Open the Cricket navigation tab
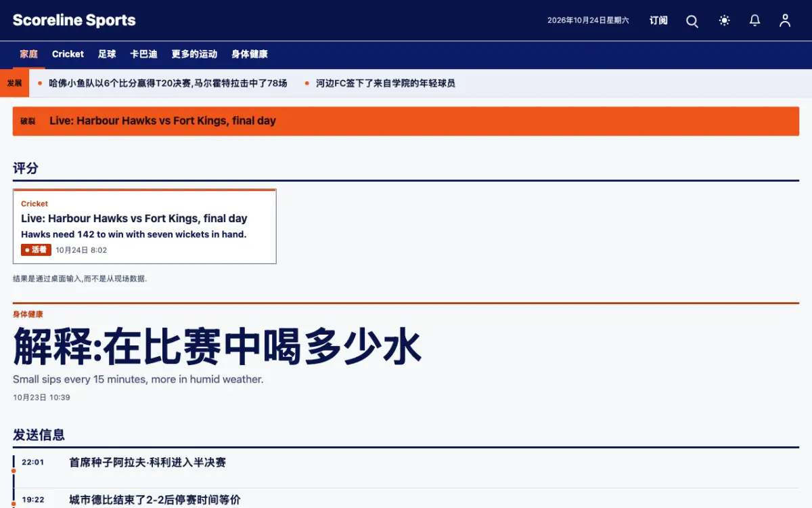This screenshot has width=812, height=508. point(68,54)
